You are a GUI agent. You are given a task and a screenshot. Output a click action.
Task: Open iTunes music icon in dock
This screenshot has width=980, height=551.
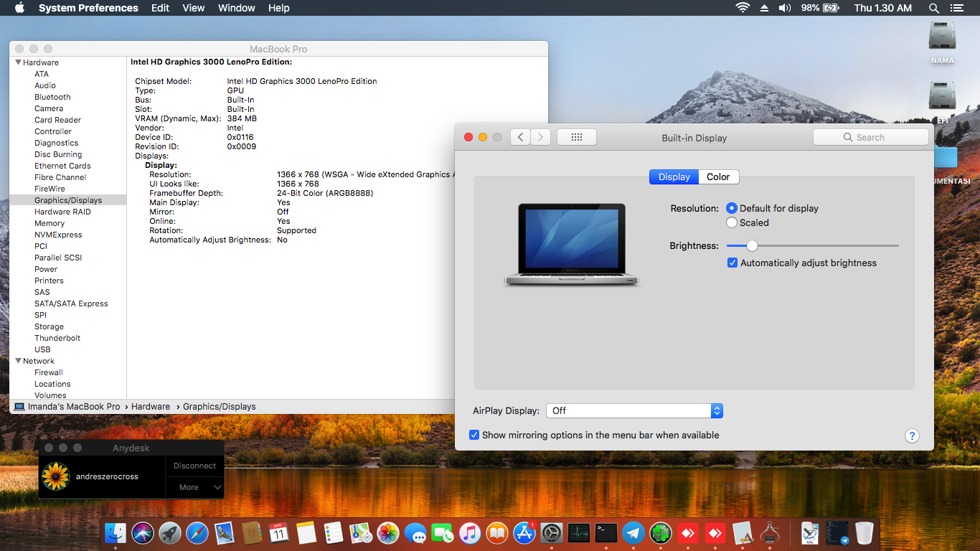pos(470,533)
